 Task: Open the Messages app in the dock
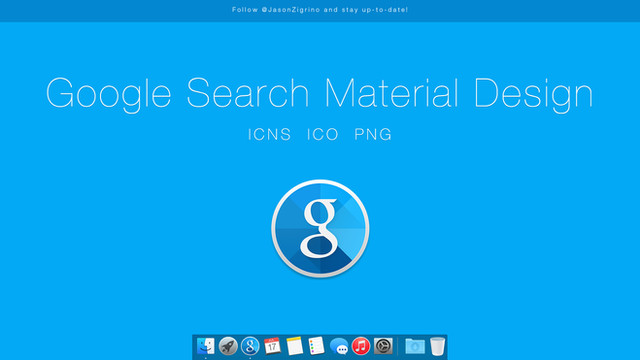click(x=339, y=346)
